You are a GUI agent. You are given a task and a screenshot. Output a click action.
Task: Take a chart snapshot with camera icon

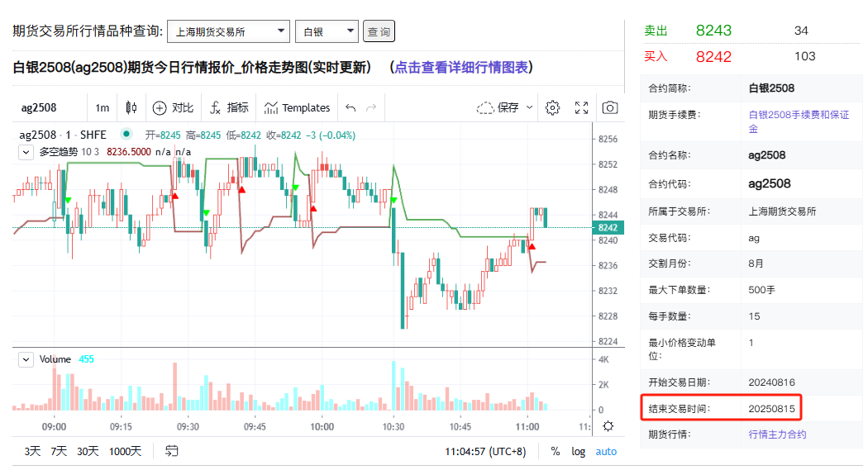pyautogui.click(x=610, y=108)
